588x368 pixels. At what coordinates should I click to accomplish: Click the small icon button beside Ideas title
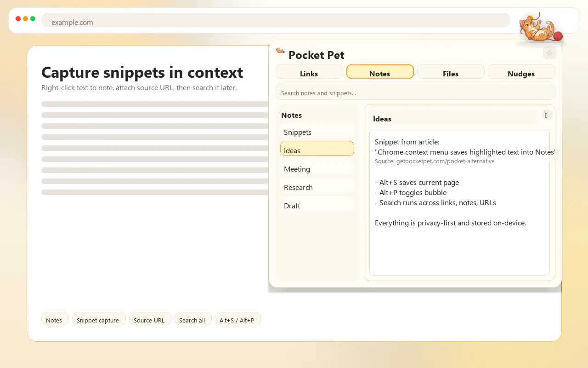coord(546,115)
